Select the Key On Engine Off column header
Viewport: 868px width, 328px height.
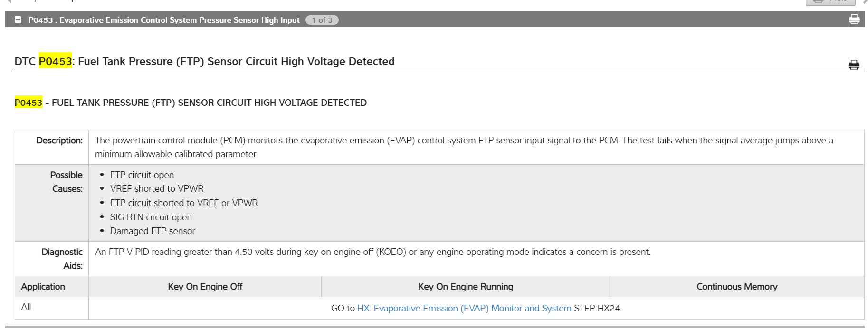pos(205,287)
